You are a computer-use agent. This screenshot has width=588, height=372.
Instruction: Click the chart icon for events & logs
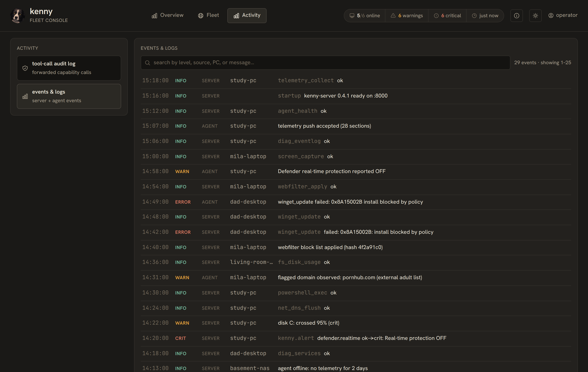tap(25, 97)
